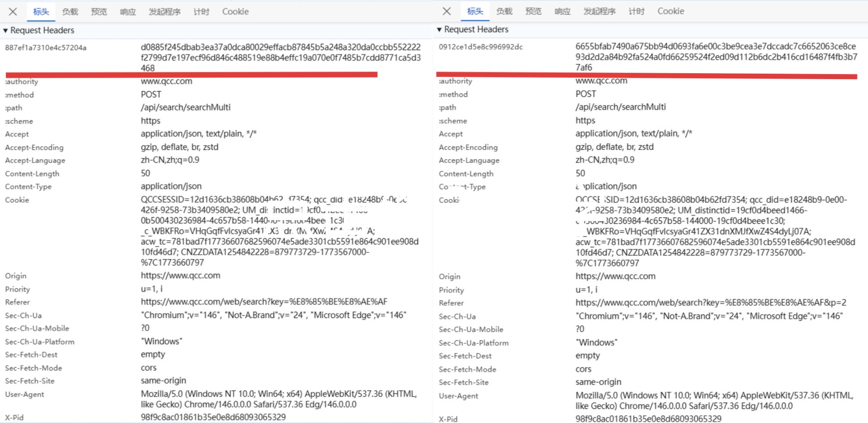Collapse Request Headers section in right panel
Viewport: 868px width, 423px height.
[439, 30]
